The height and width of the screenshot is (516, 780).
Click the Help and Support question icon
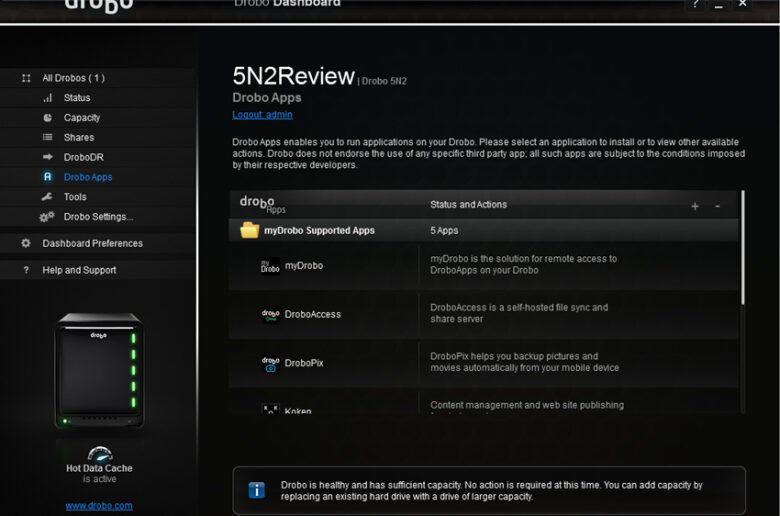click(26, 270)
